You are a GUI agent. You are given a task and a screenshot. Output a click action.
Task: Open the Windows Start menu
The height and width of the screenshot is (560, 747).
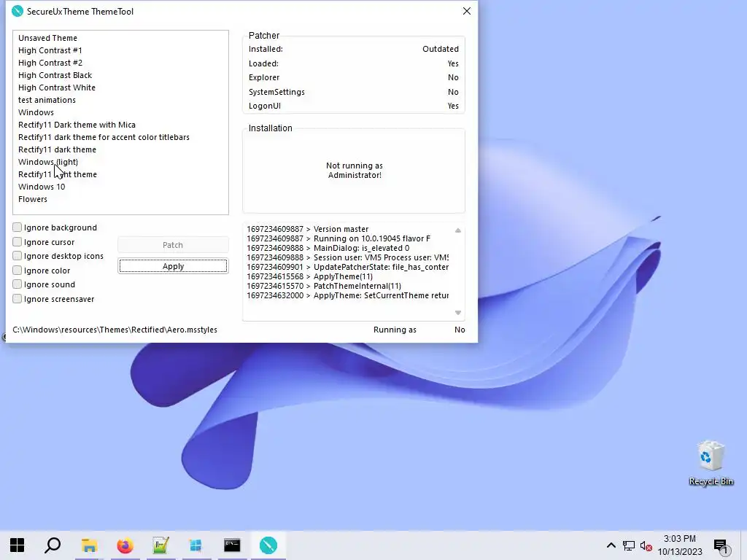point(18,545)
